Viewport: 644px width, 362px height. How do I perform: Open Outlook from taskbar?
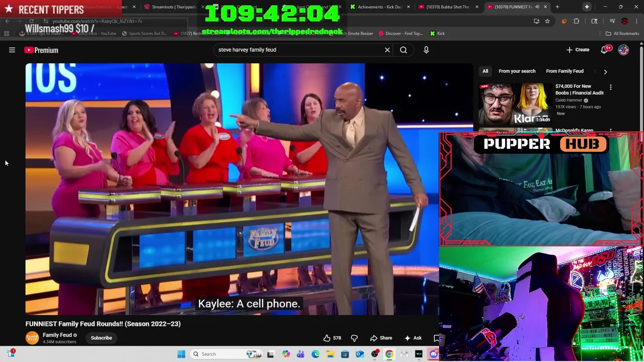(x=360, y=354)
